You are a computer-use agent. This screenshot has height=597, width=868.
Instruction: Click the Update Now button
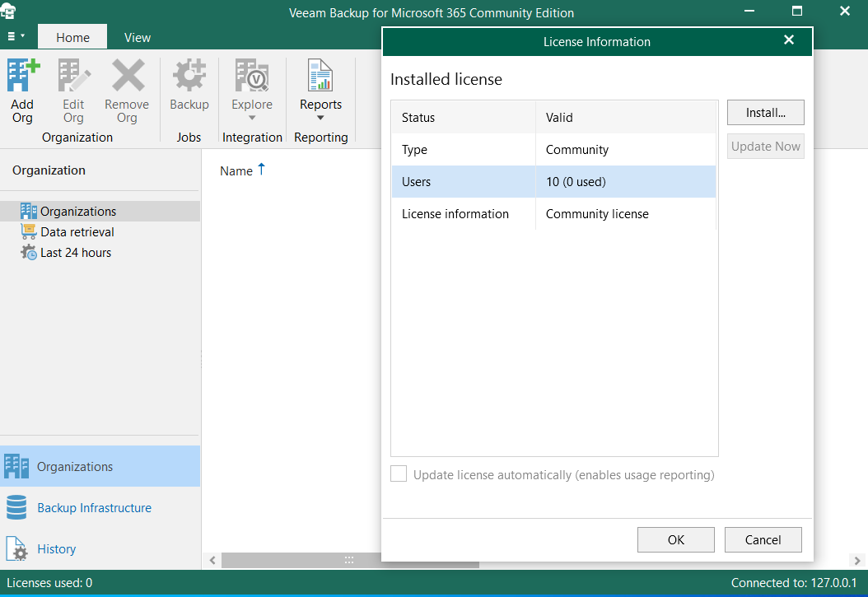click(766, 147)
